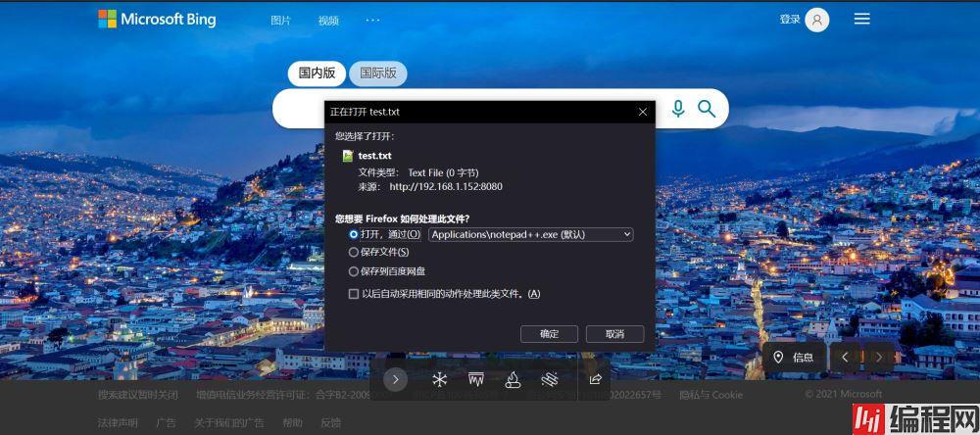This screenshot has width=980, height=435.
Task: Open 法律声明 footer link
Action: tap(118, 422)
